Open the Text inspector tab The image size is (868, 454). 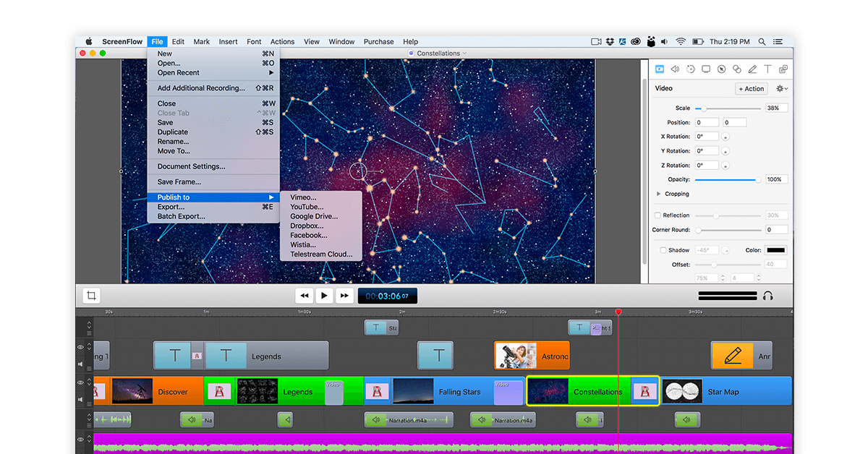[x=767, y=69]
